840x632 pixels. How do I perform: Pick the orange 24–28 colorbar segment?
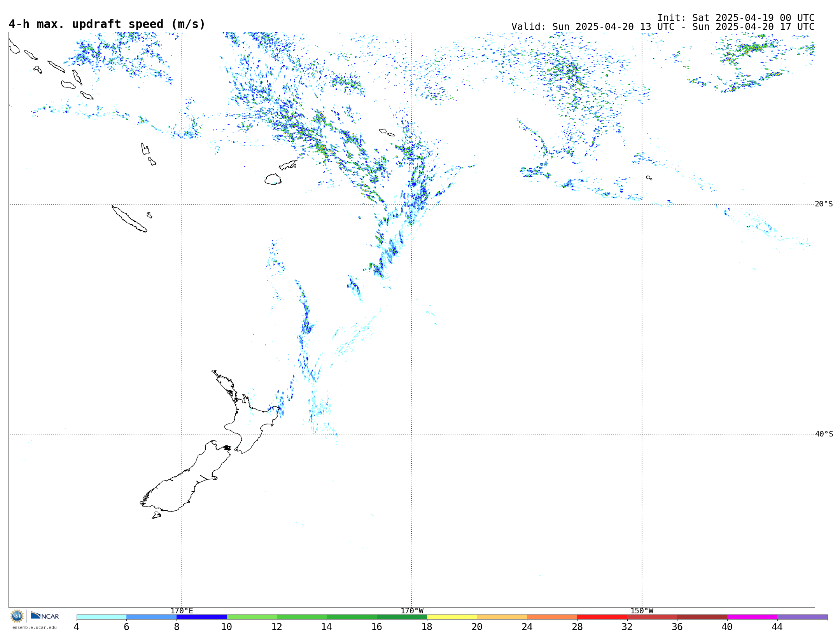click(552, 617)
